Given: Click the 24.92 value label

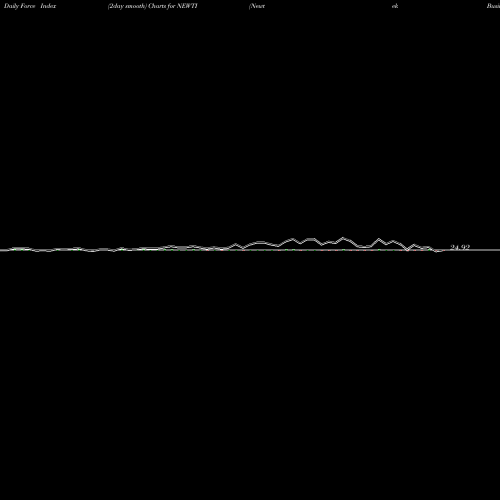Looking at the screenshot, I should (460, 247).
